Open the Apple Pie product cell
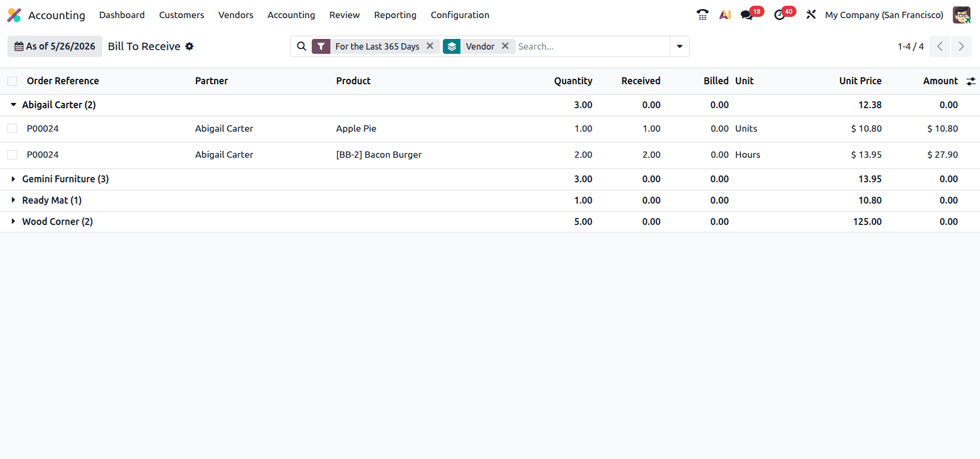The image size is (980, 459). pyautogui.click(x=357, y=128)
